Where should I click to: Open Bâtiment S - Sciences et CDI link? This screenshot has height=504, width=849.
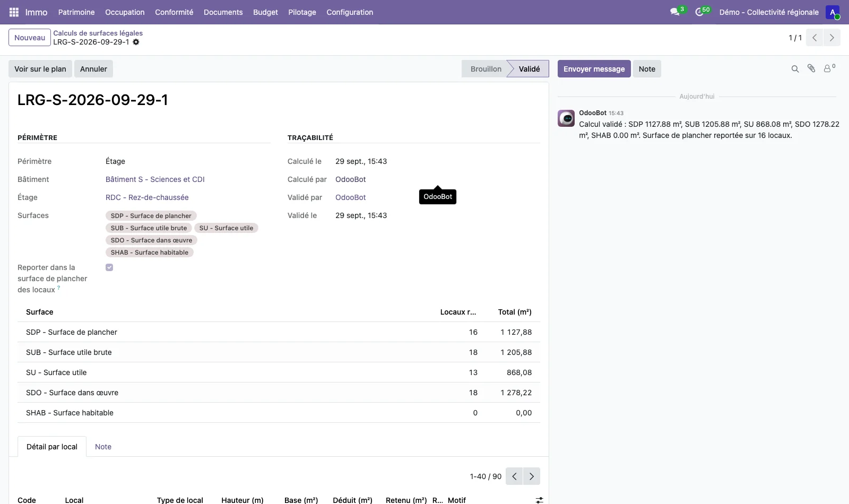tap(155, 179)
